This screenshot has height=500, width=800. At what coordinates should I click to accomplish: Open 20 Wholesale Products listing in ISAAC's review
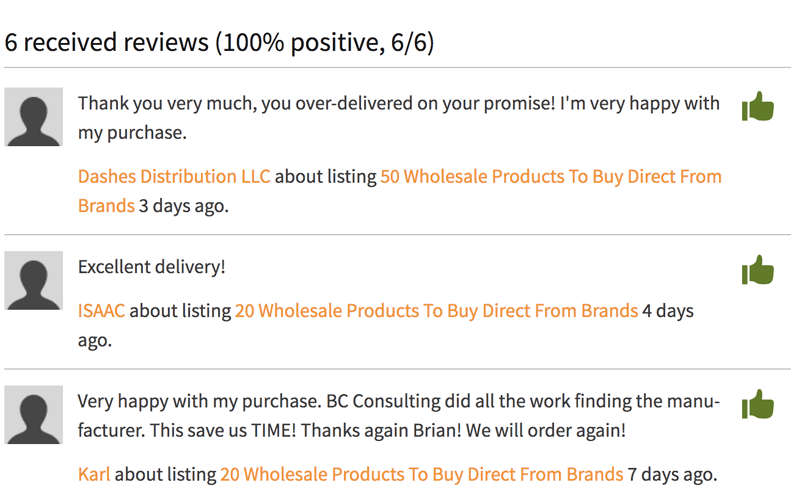tap(436, 311)
